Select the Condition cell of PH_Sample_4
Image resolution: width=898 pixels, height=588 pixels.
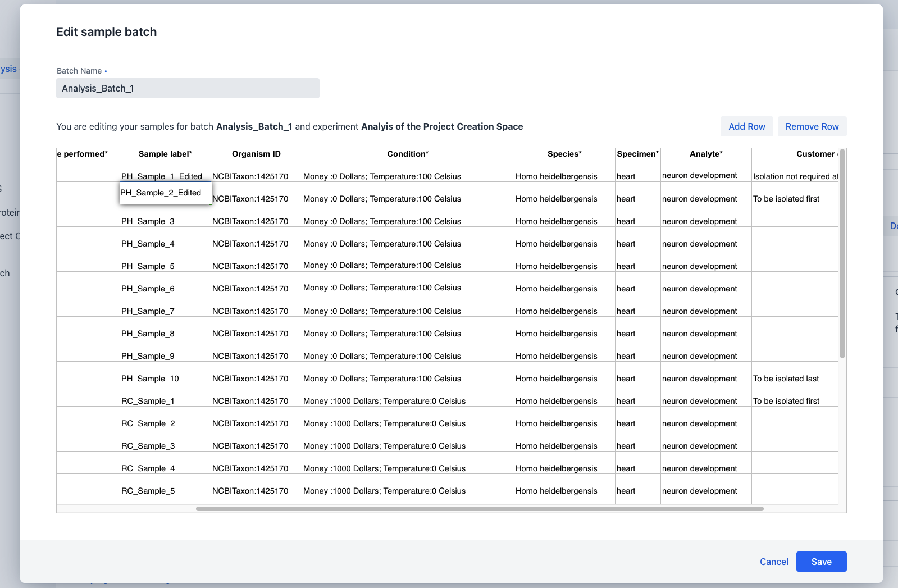click(408, 238)
